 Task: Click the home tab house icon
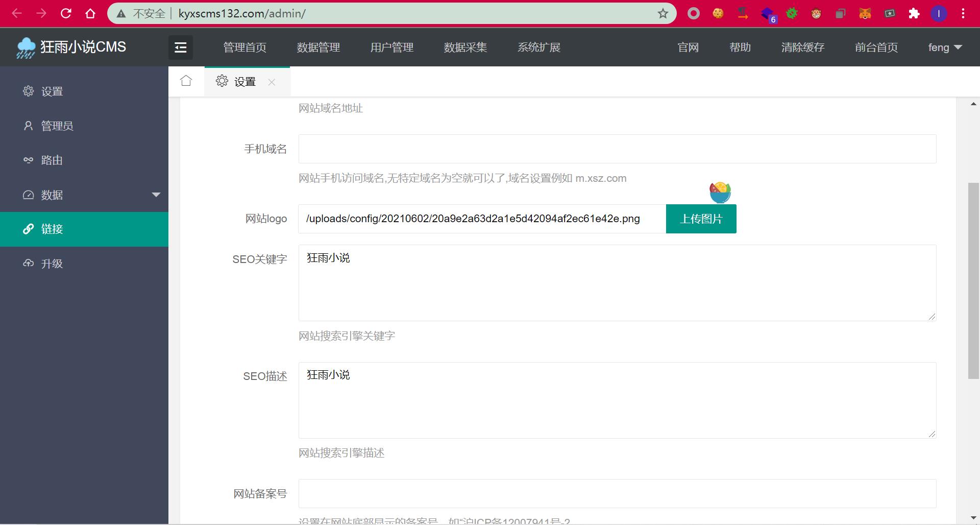point(186,81)
